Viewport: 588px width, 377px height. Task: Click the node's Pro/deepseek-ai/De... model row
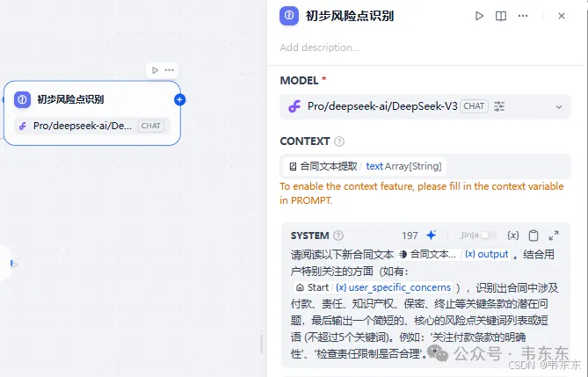[x=92, y=126]
